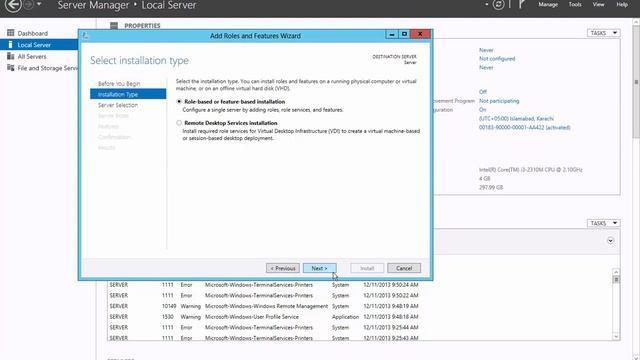
Task: Click the Previous button
Action: pos(283,268)
